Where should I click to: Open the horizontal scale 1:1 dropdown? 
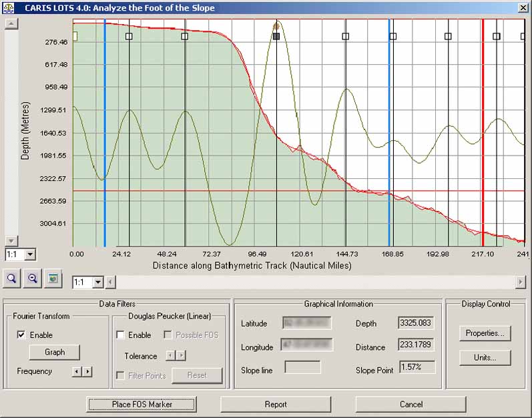pyautogui.click(x=98, y=282)
